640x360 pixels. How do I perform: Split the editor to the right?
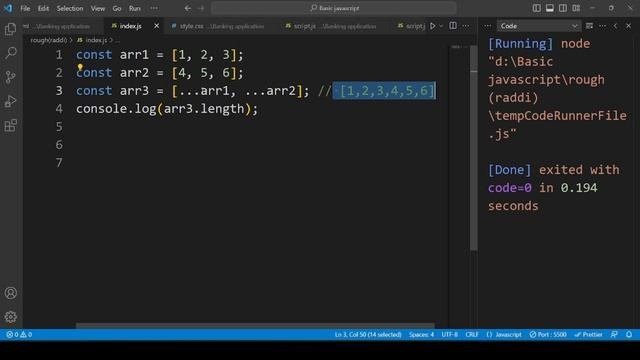point(453,26)
